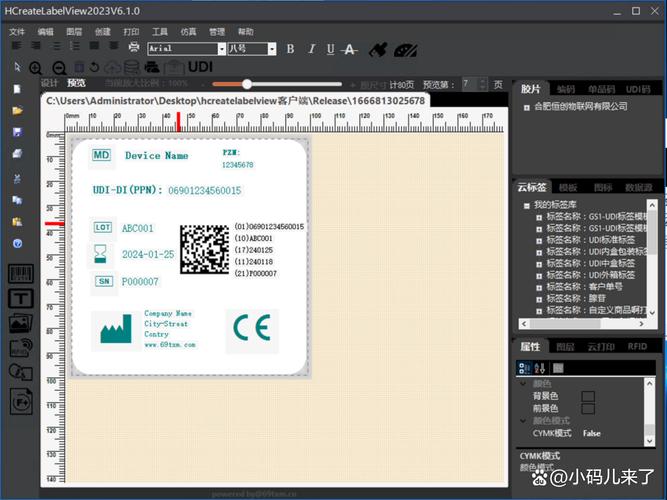Image resolution: width=667 pixels, height=500 pixels.
Task: Collapse the 我的标签库 tree node
Action: point(527,206)
